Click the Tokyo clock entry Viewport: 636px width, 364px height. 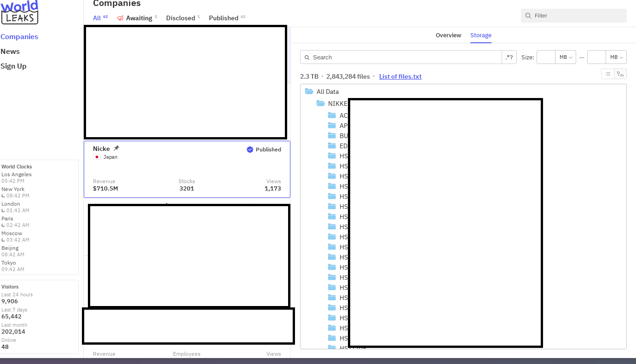(13, 266)
